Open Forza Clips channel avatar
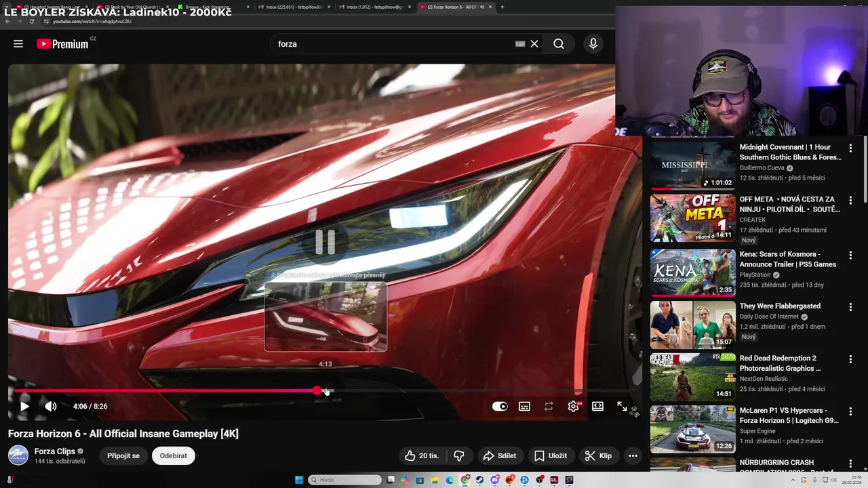Screen dimensions: 868x488 click(x=18, y=455)
